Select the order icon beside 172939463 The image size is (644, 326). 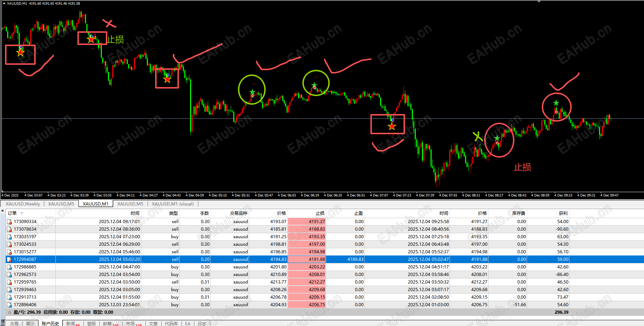pyautogui.click(x=10, y=290)
